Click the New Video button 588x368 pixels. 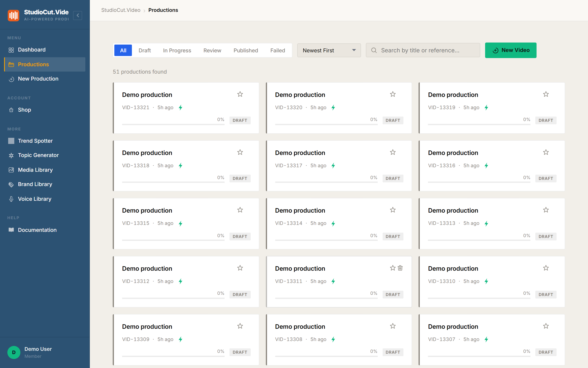click(x=511, y=50)
